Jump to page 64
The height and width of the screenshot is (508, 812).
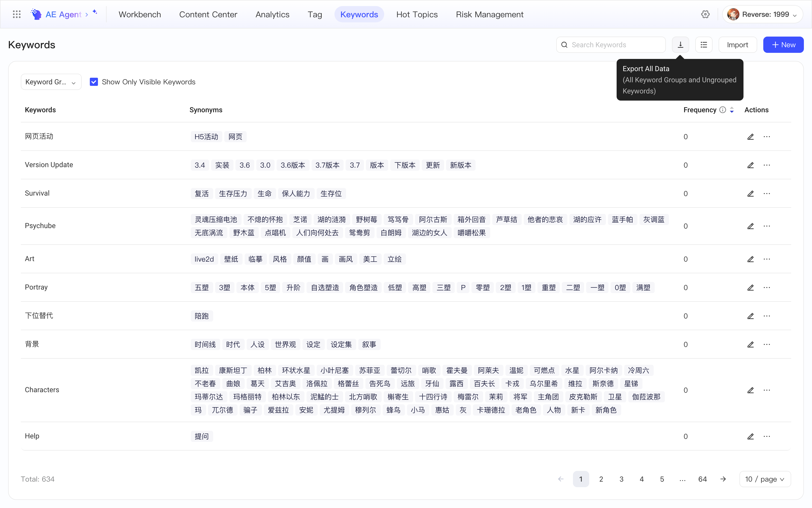click(x=702, y=479)
